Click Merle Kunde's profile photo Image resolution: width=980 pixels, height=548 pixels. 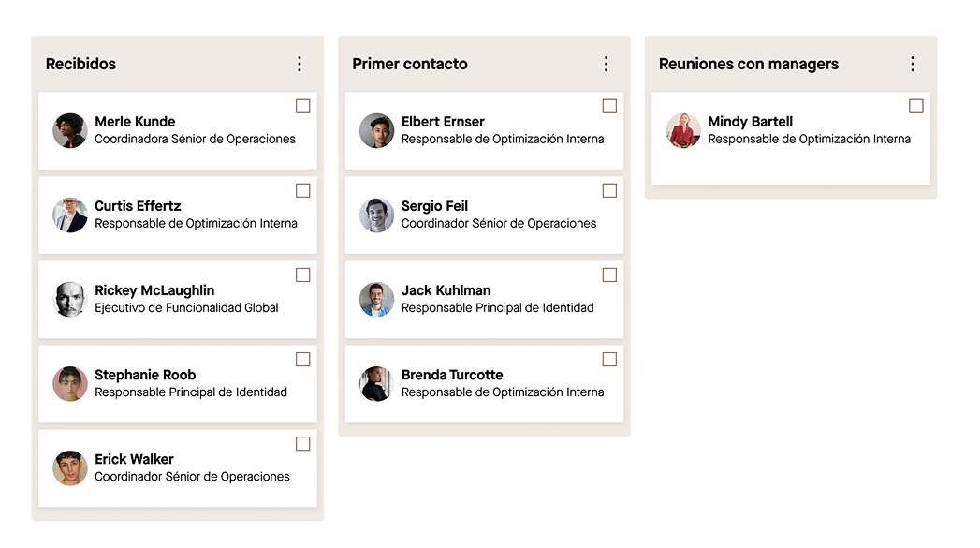[x=70, y=131]
